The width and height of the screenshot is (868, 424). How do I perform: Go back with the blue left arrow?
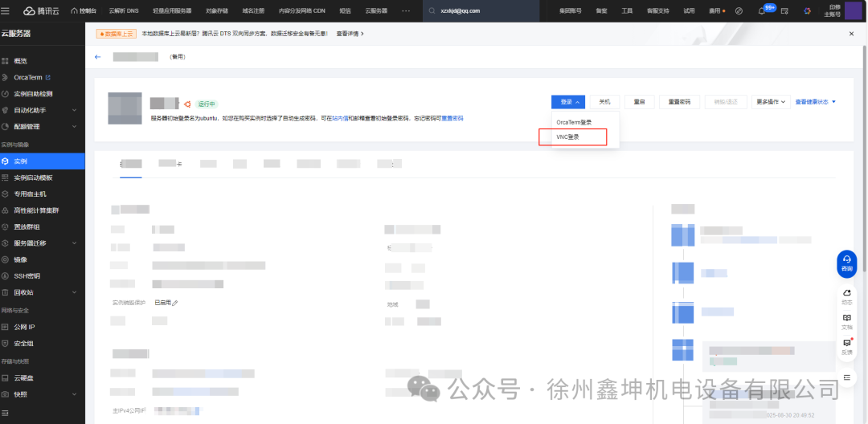tap(98, 56)
